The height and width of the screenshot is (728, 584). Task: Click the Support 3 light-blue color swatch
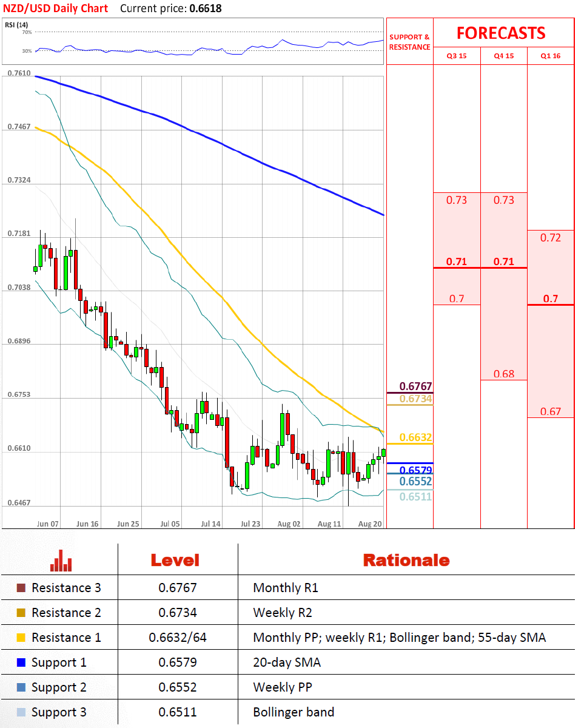click(21, 712)
